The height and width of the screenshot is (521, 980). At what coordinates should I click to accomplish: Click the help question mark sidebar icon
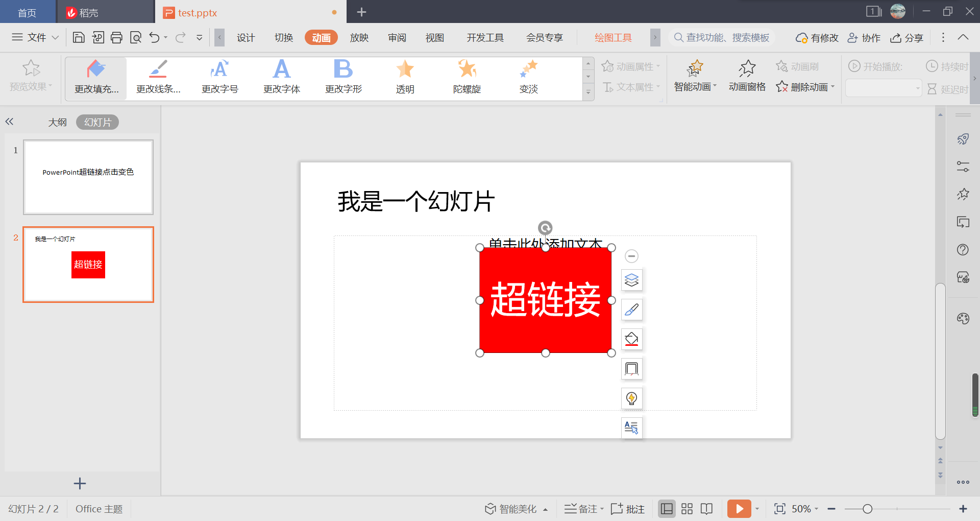point(963,250)
